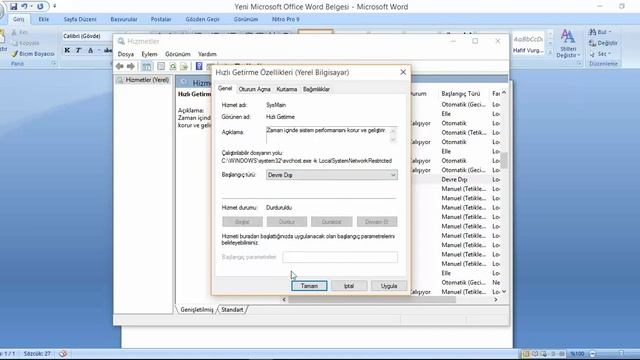Switch to the Oturum Açma tab
This screenshot has width=640, height=360.
[254, 89]
